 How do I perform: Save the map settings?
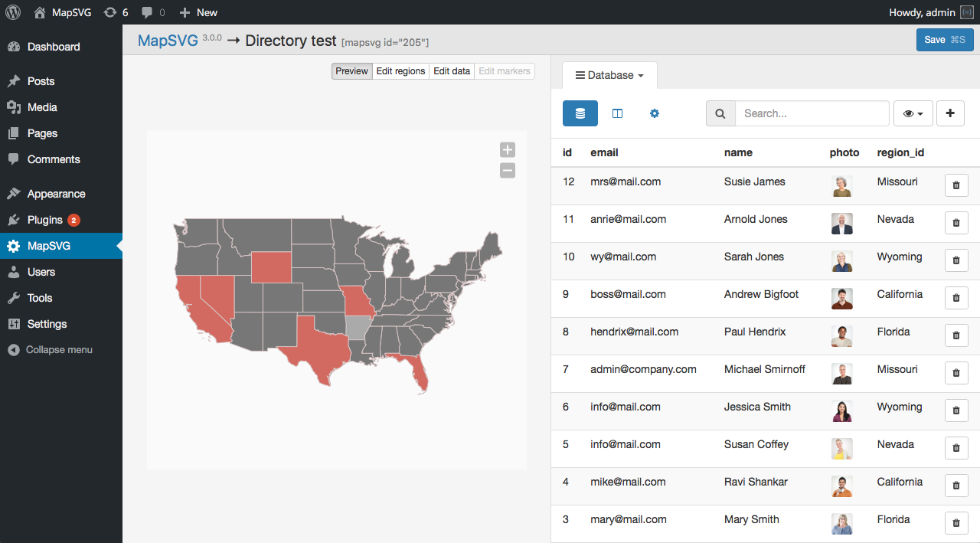(x=944, y=40)
